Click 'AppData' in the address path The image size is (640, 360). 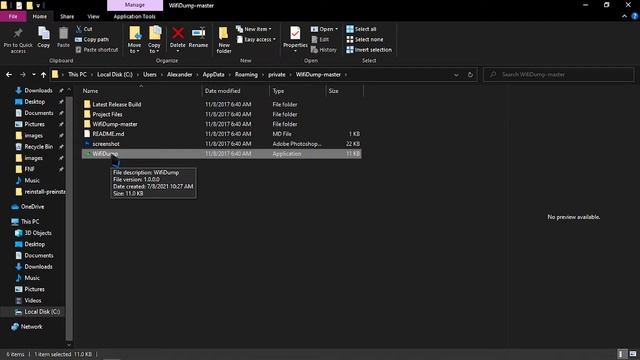pyautogui.click(x=213, y=75)
